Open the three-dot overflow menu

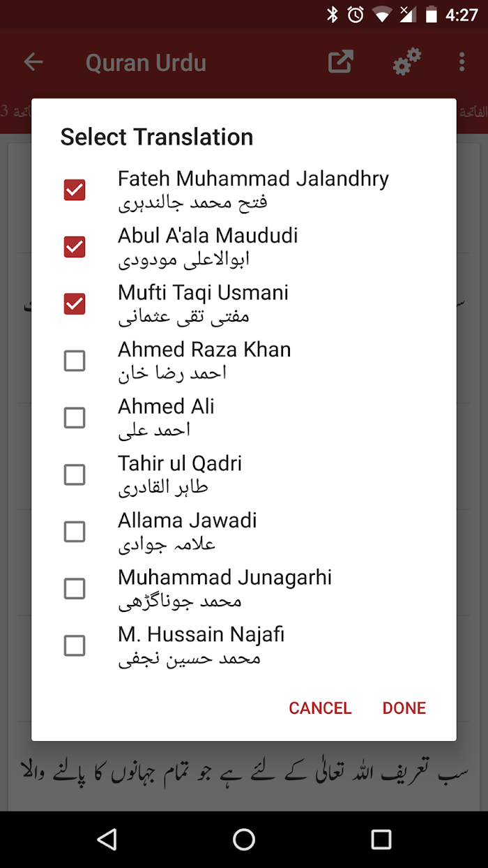[462, 62]
